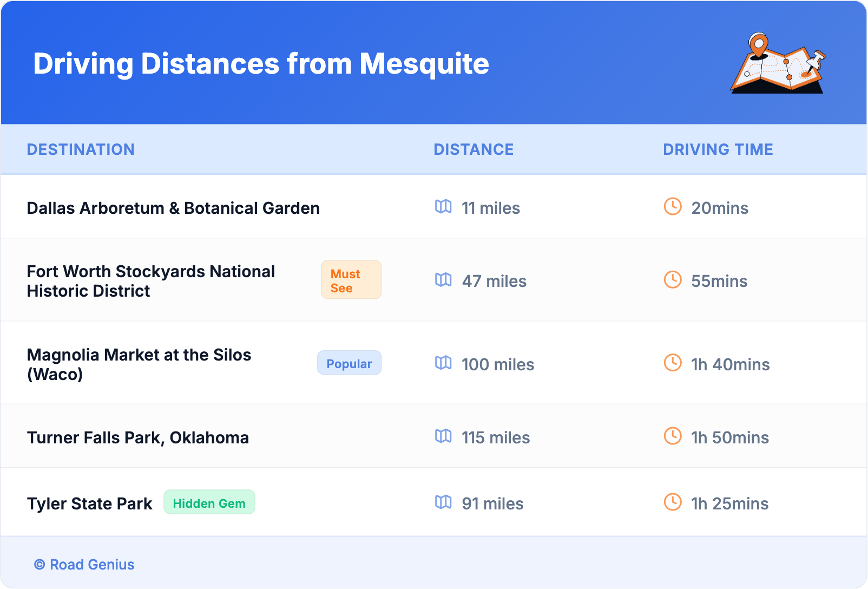
Task: Select Dallas Arboretum & Botanical Garden row
Action: pyautogui.click(x=173, y=208)
